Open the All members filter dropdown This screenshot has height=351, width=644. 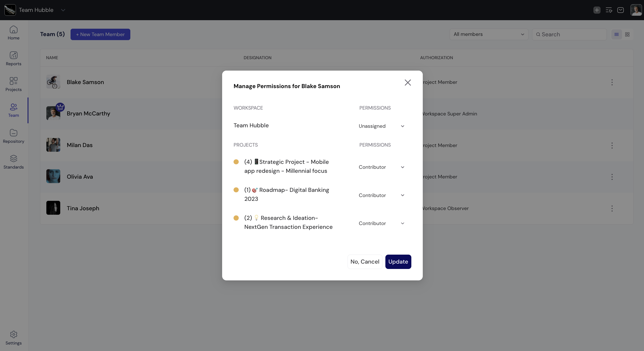[x=489, y=34]
